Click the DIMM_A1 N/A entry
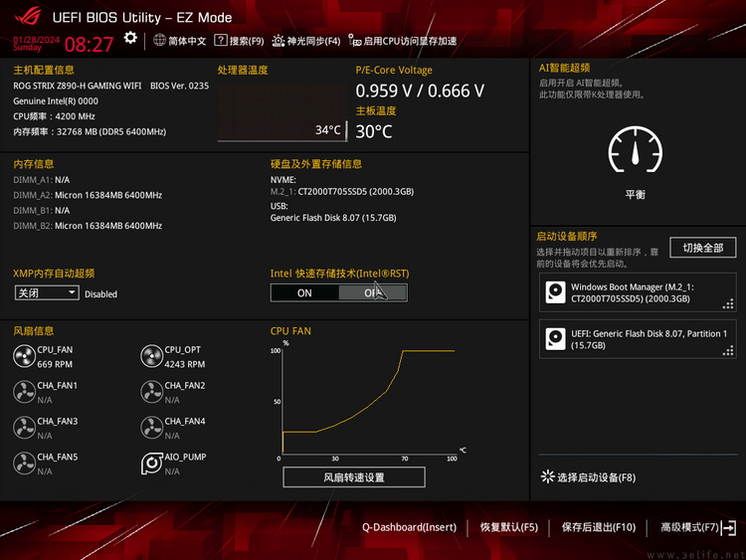746x560 pixels. [42, 180]
